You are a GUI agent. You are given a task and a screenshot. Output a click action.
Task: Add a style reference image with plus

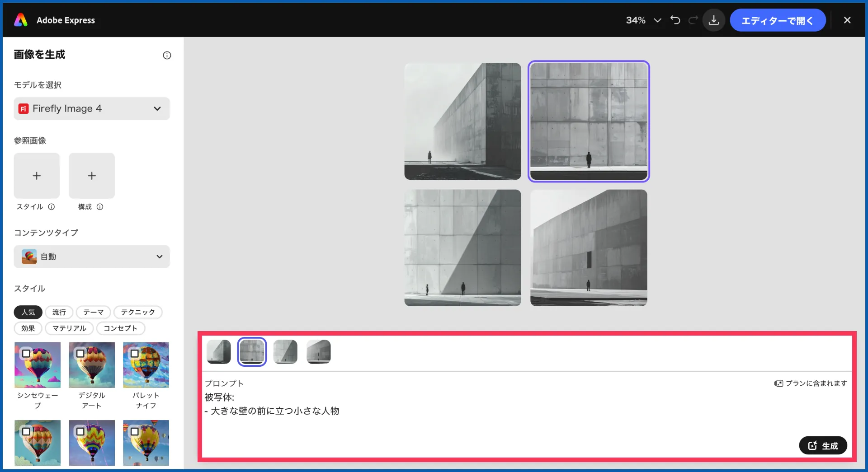click(x=37, y=176)
